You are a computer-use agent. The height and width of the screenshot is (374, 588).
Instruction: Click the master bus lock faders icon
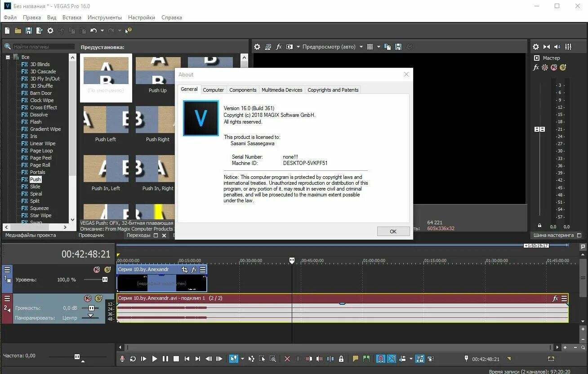pyautogui.click(x=539, y=225)
